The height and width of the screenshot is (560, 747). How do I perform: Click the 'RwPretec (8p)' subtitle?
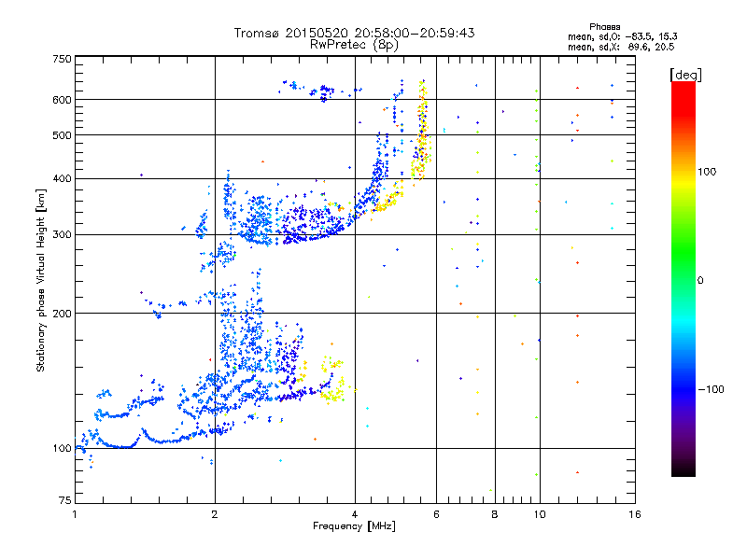(354, 45)
